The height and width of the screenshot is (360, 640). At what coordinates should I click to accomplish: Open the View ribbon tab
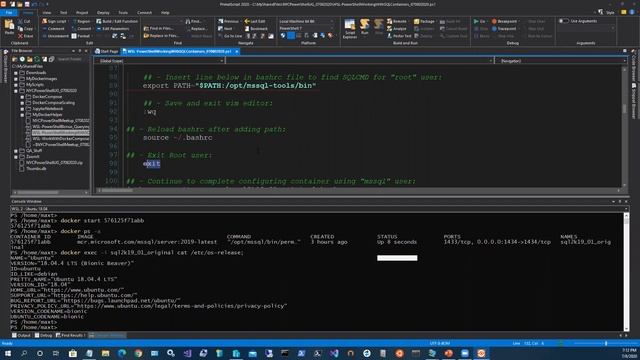tap(47, 13)
